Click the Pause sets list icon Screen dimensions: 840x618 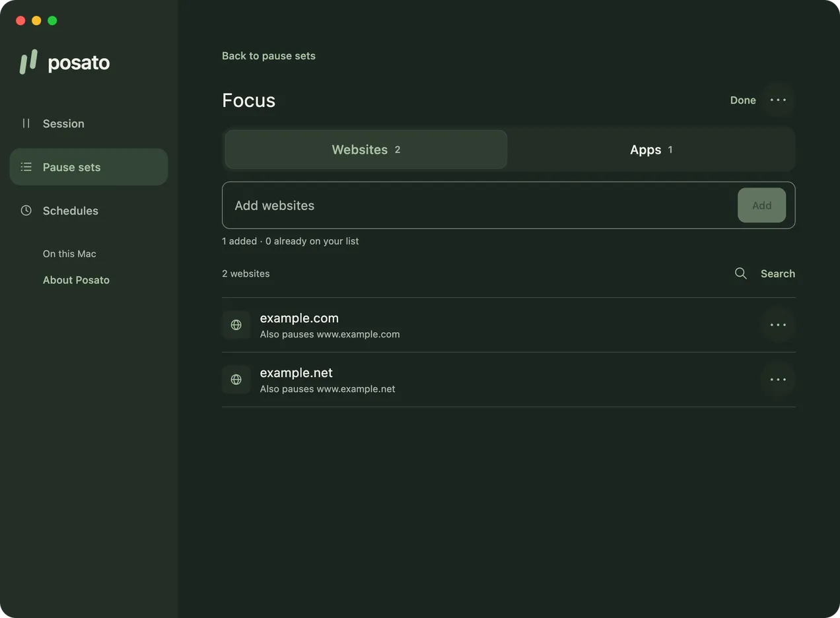click(x=26, y=167)
